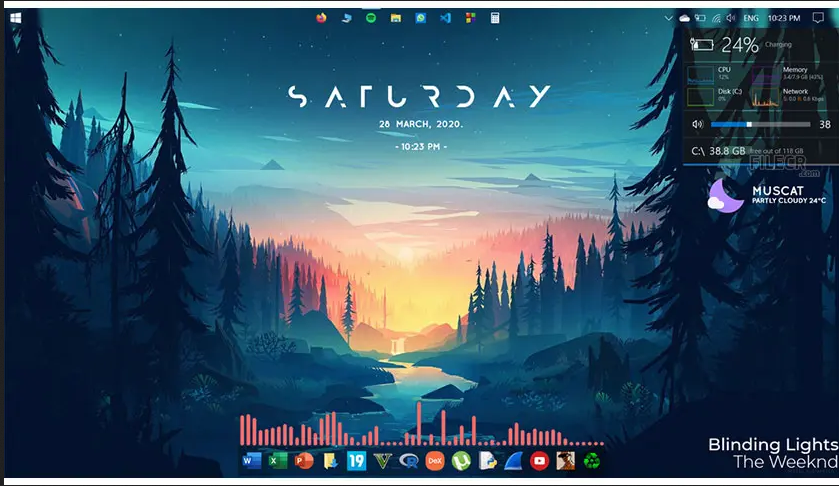The height and width of the screenshot is (486, 839).
Task: Open PowerPoint in the dock
Action: [304, 461]
